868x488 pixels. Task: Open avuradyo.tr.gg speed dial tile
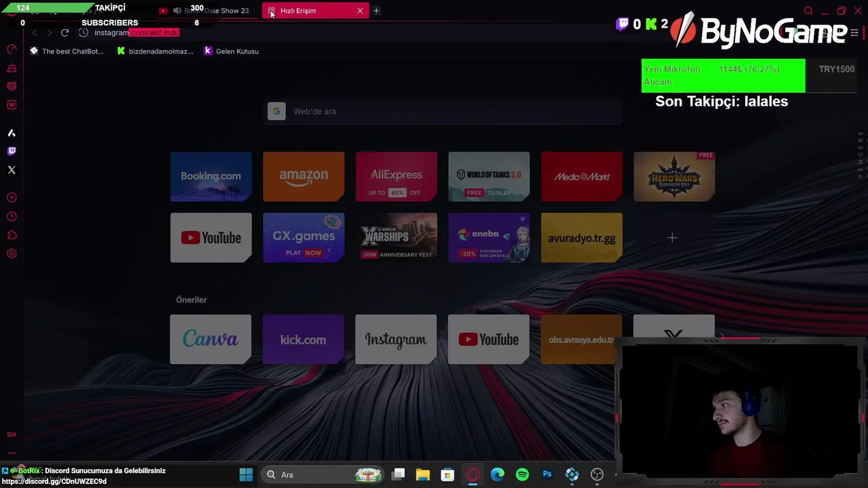coord(582,237)
